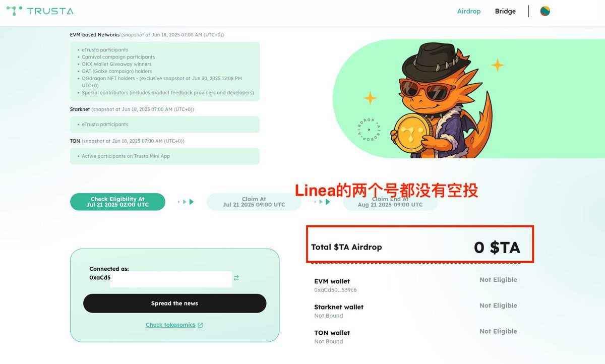Viewport: 605px width, 364px height.
Task: Click the Spread the news button
Action: pos(174,304)
